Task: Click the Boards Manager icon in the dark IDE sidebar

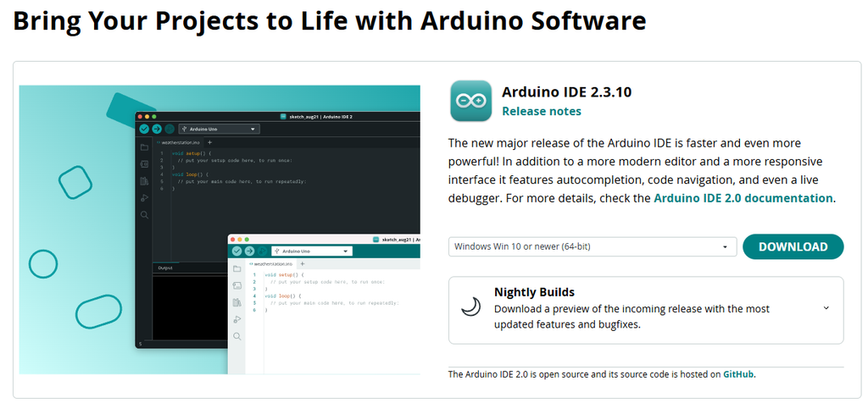Action: coord(144,164)
